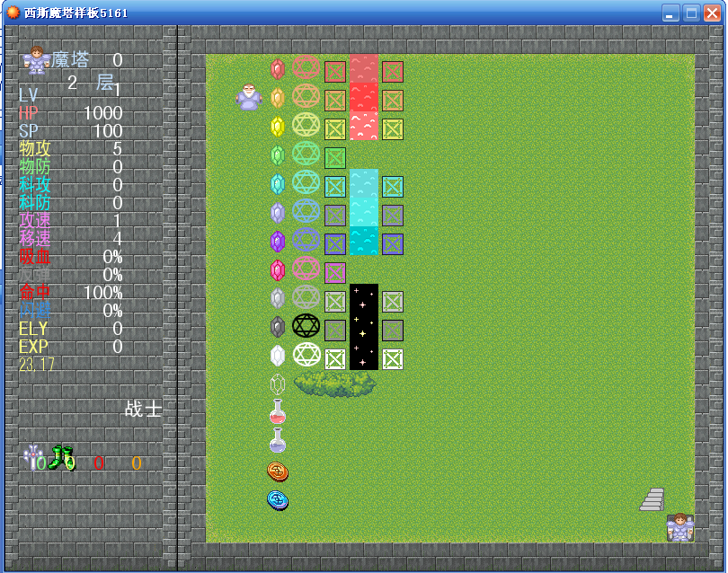Click the starry black tile column

[364, 327]
